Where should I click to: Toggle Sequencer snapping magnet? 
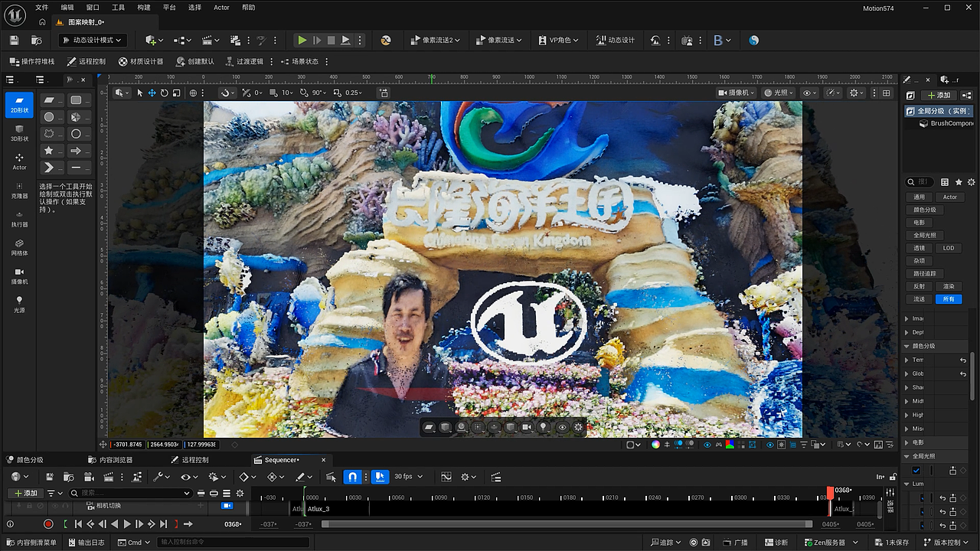coord(352,477)
